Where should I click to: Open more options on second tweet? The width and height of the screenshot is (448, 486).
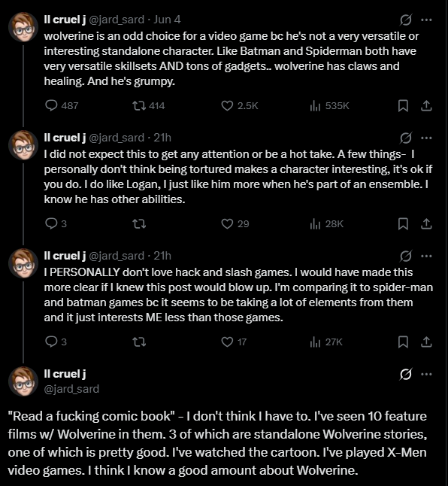pyautogui.click(x=427, y=138)
